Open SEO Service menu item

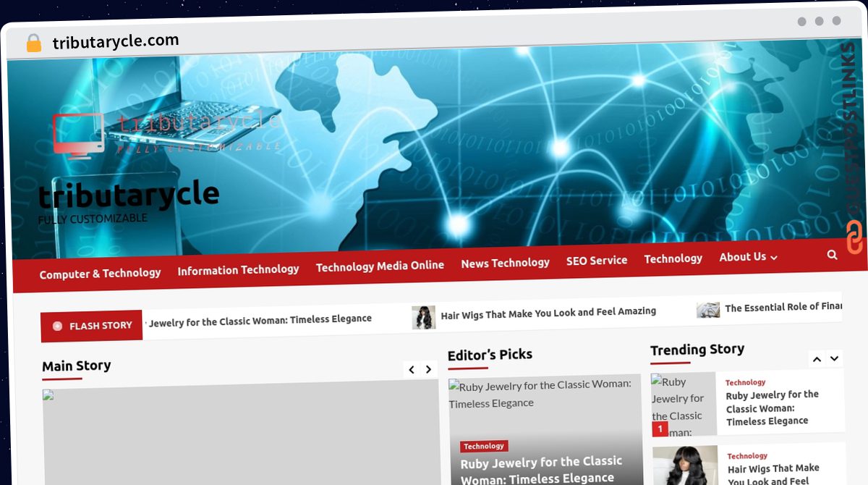(x=597, y=260)
